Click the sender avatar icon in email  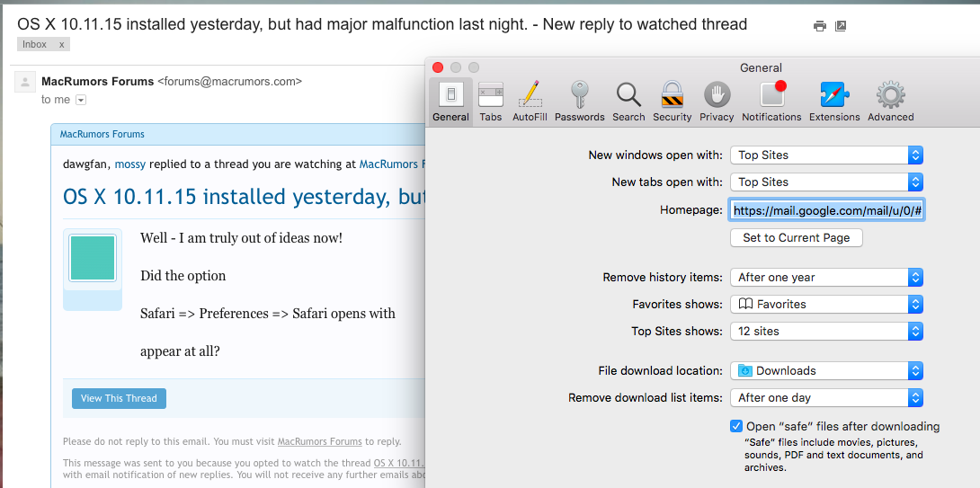[25, 82]
